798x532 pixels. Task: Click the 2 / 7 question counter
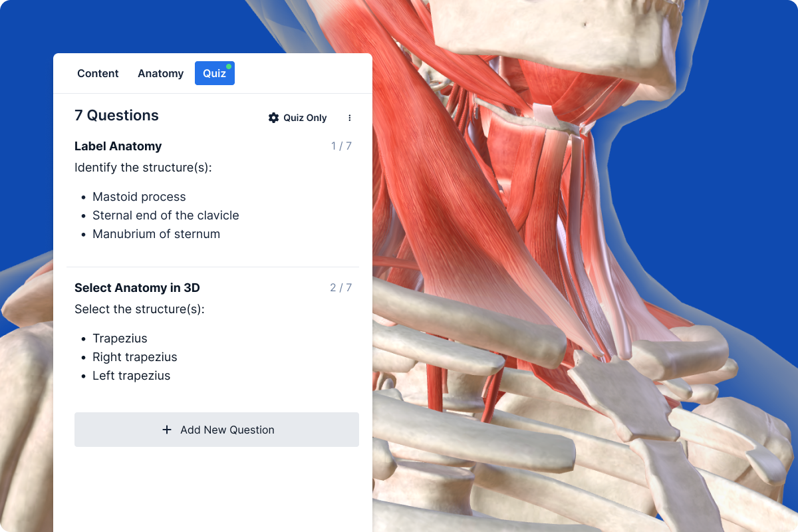click(340, 288)
